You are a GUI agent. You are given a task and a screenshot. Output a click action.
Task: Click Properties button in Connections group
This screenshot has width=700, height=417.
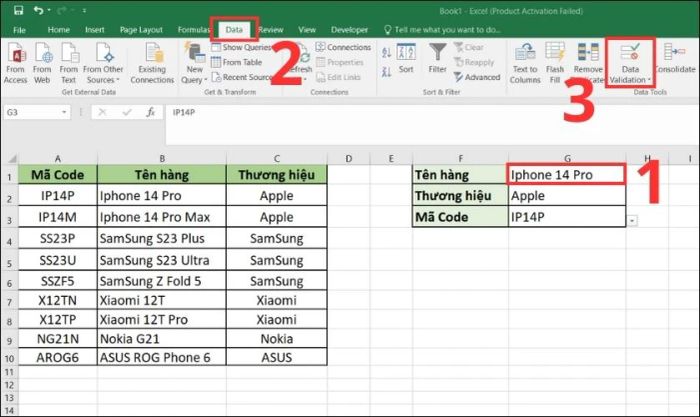pyautogui.click(x=340, y=62)
